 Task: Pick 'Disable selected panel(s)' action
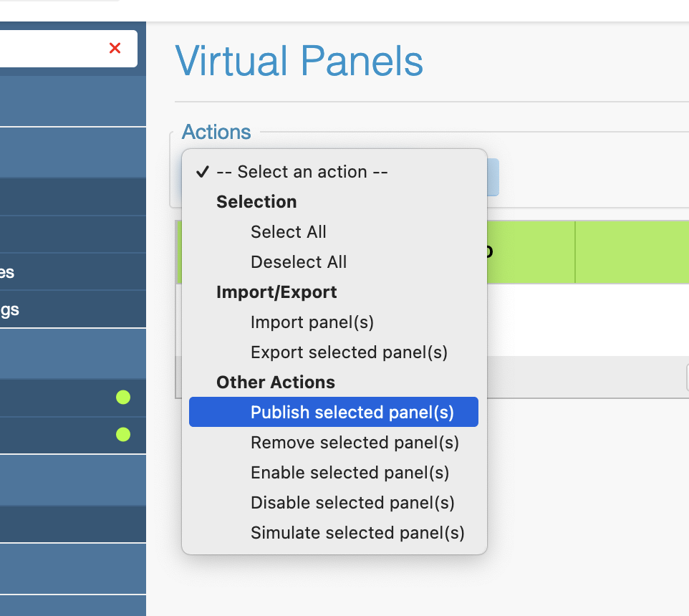pyautogui.click(x=352, y=503)
